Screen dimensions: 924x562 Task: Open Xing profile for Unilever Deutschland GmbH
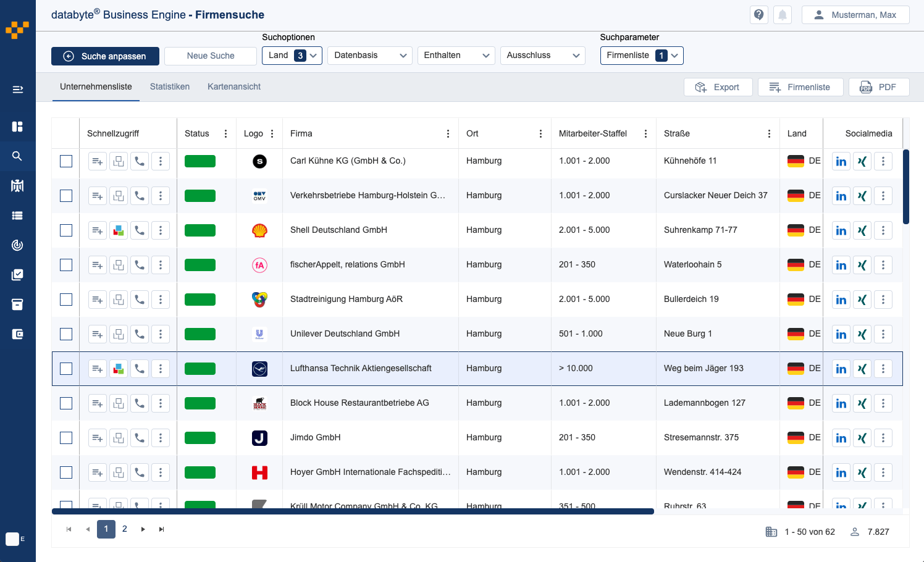[x=862, y=334]
